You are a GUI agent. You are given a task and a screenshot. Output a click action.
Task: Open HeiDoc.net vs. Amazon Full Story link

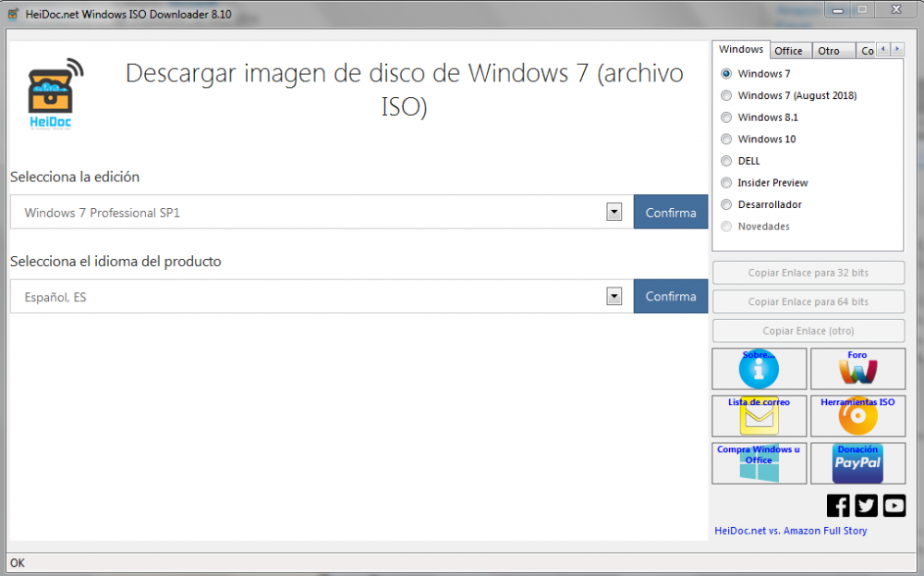(x=790, y=531)
